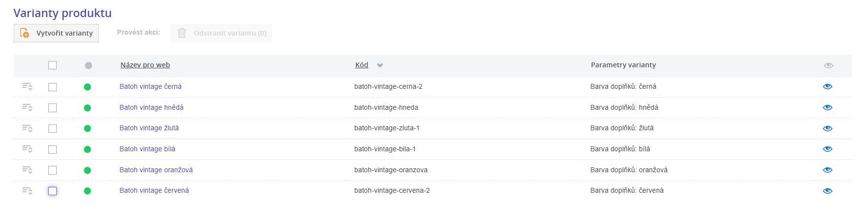Click the green status dot for Batoh vintage oranžová
This screenshot has width=868, height=223.
pyautogui.click(x=87, y=170)
